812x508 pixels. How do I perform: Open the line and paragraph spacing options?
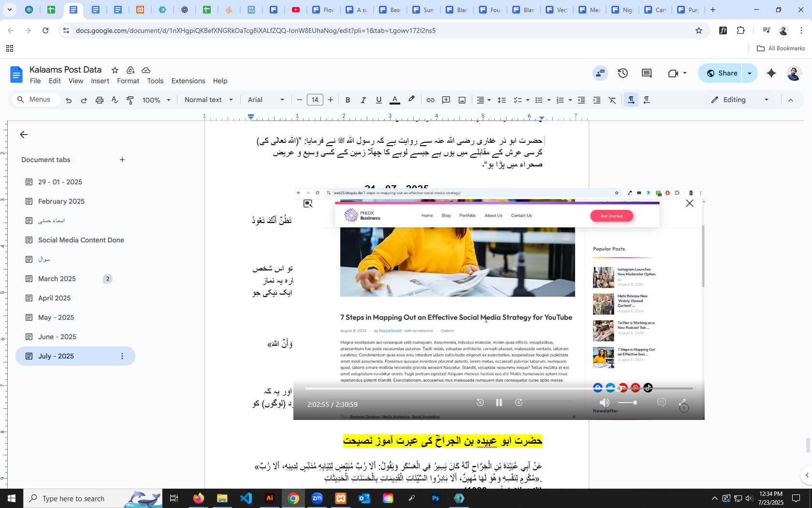pyautogui.click(x=502, y=100)
